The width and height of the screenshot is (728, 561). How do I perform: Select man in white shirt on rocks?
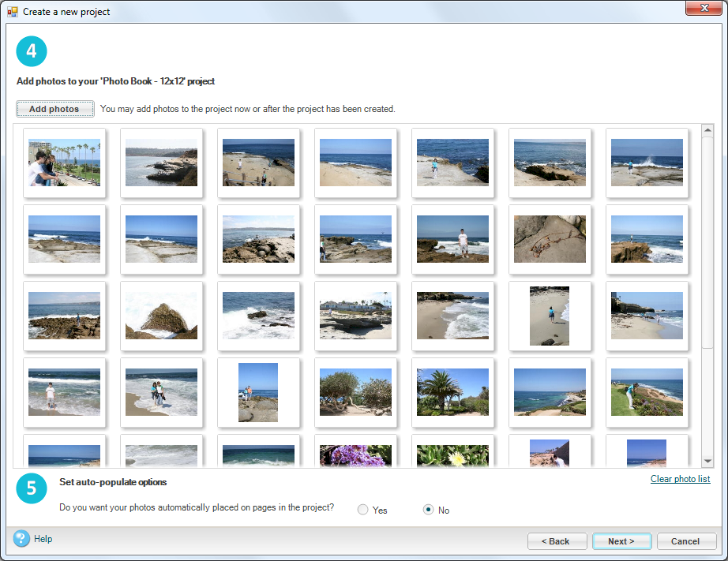coord(452,239)
